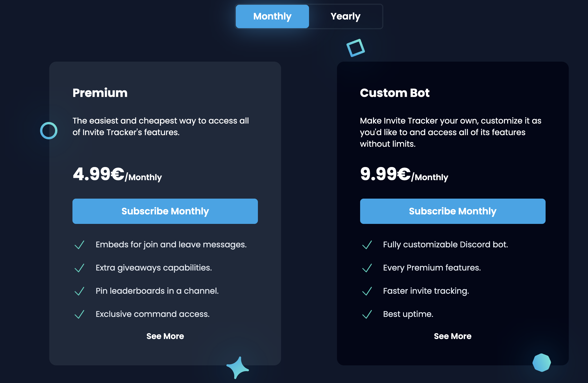Click the checkmark beside Fully customizable Discord bot
588x383 pixels.
[x=367, y=245]
